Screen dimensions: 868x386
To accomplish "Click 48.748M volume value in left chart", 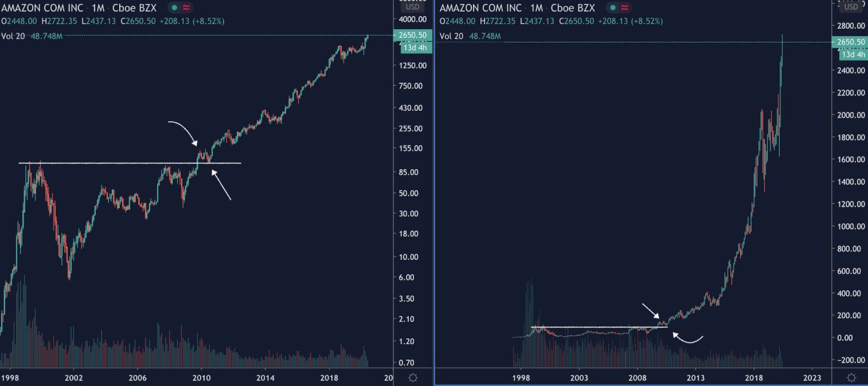I will click(x=46, y=36).
